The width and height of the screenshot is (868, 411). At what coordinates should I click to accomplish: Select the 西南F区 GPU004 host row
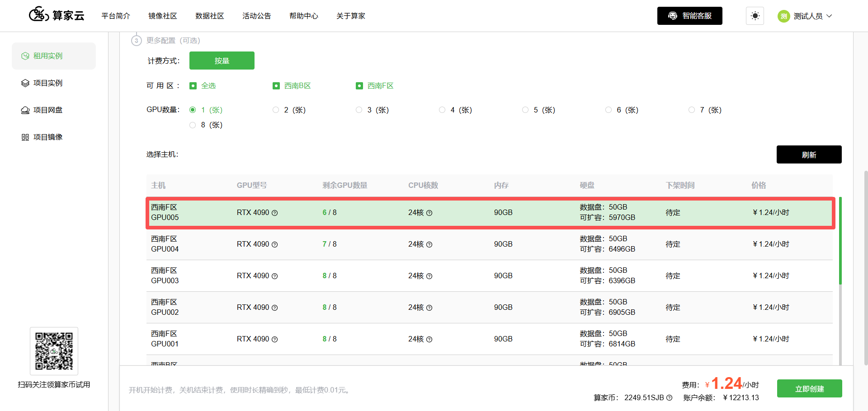click(x=490, y=244)
